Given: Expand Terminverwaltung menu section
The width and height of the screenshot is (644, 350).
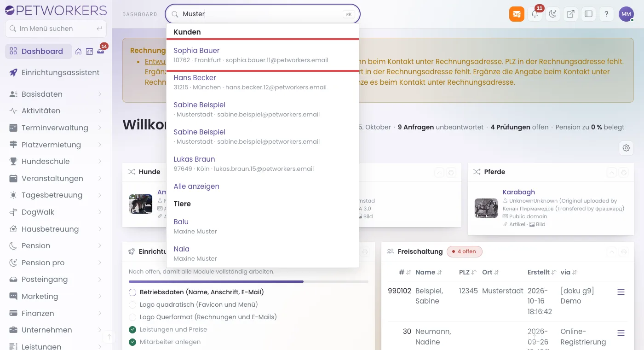Looking at the screenshot, I should 56,128.
